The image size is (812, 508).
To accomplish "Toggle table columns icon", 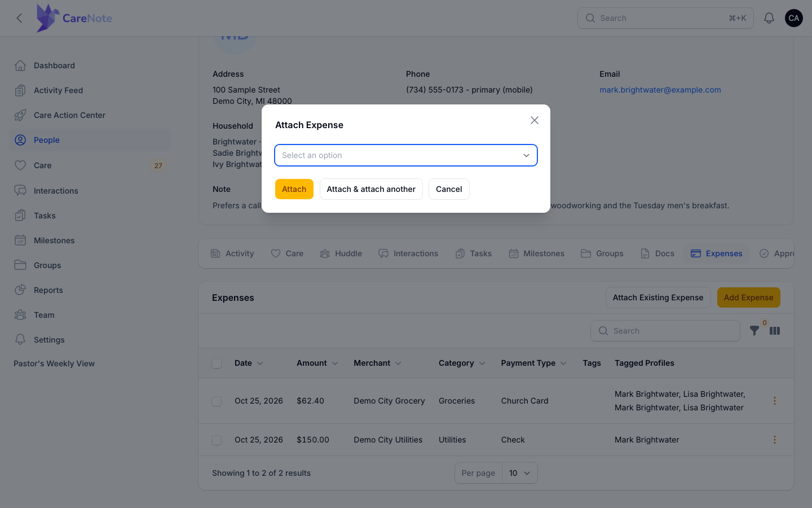I will (x=775, y=331).
